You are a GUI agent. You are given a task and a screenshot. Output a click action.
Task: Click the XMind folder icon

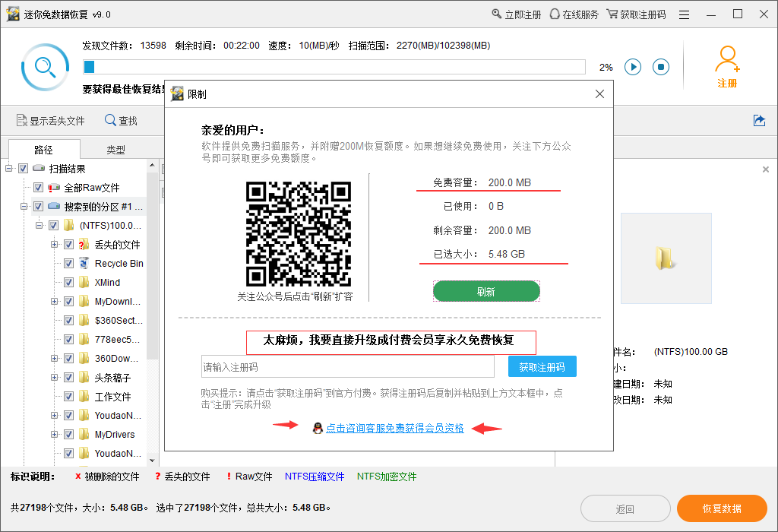[x=84, y=282]
